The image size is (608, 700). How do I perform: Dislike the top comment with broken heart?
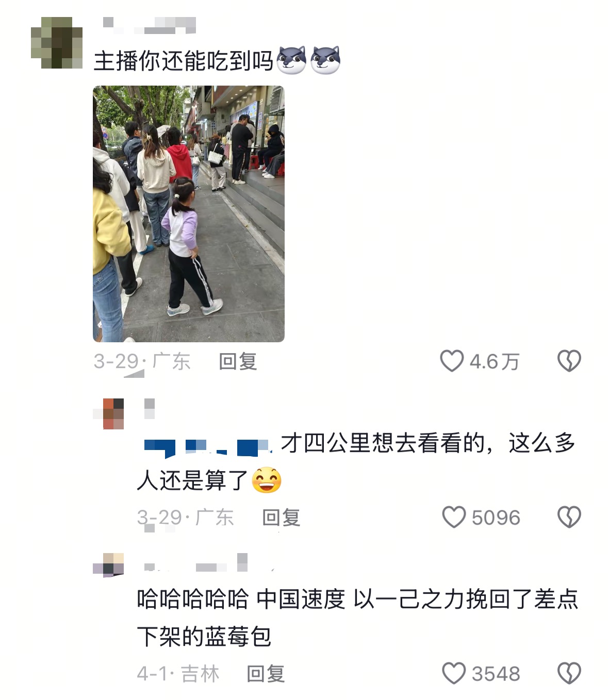[569, 361]
